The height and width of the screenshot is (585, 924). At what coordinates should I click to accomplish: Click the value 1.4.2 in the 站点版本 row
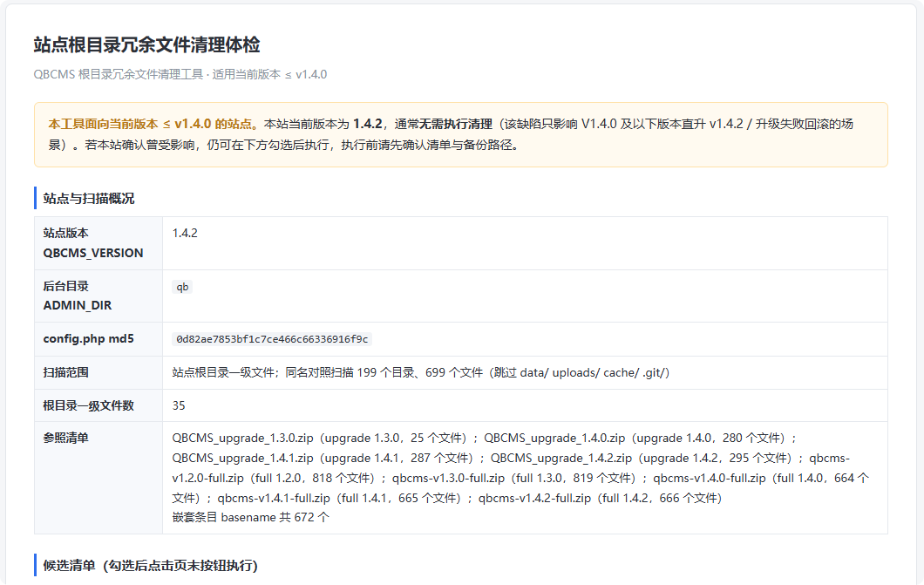(x=185, y=233)
